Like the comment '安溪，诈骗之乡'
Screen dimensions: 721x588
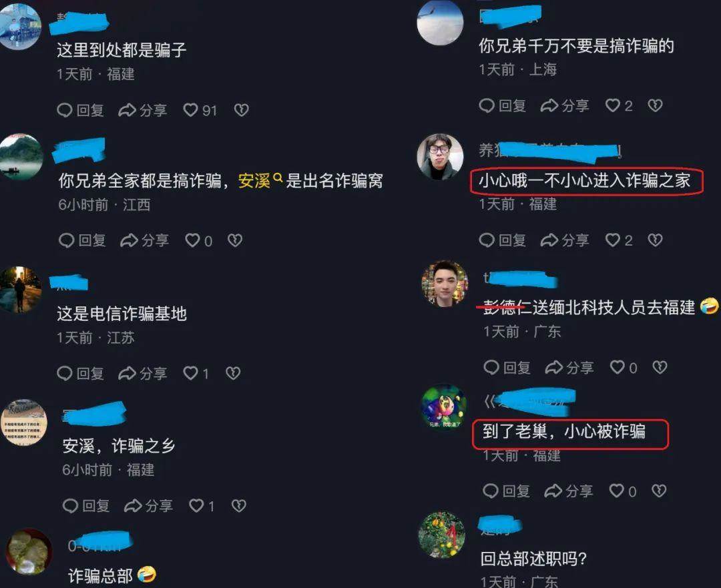point(202,506)
